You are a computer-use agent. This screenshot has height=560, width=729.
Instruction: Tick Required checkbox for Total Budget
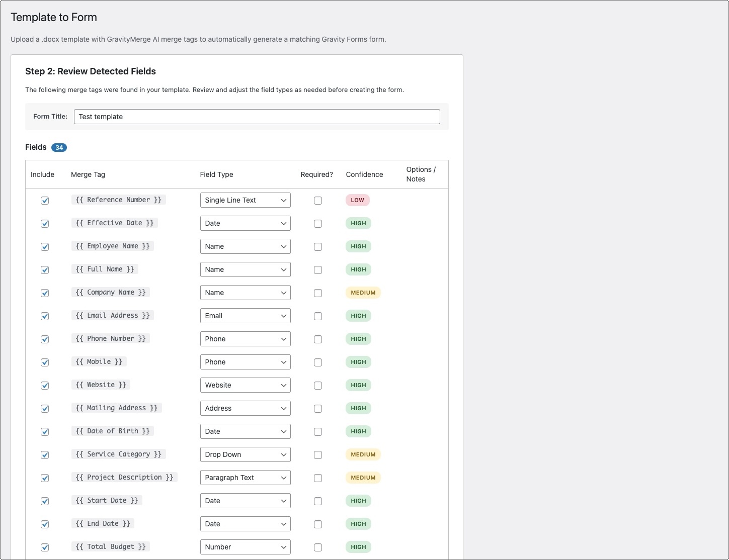318,547
